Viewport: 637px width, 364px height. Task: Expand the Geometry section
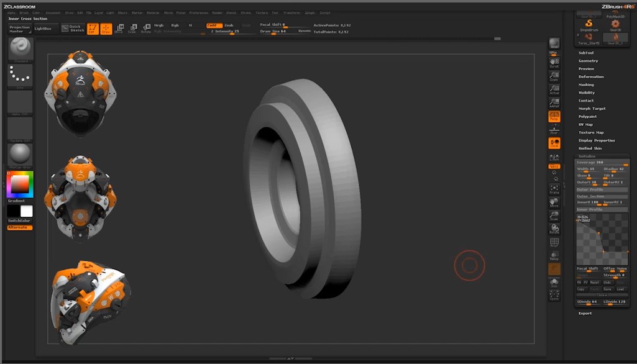(x=589, y=60)
